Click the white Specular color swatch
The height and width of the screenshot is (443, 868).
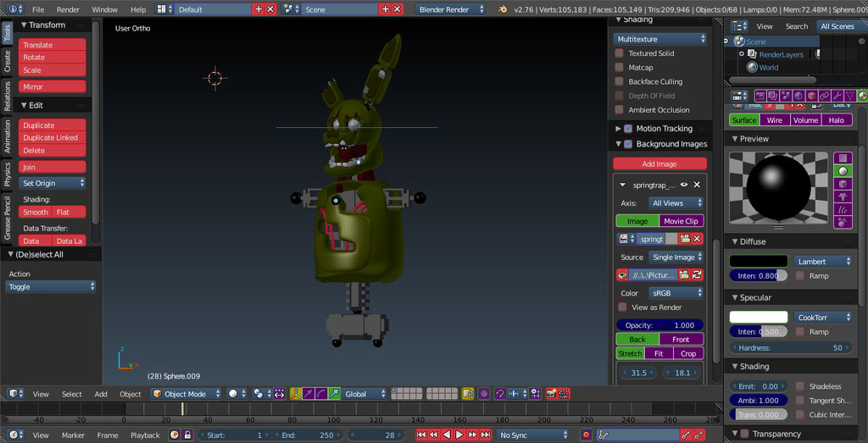coord(759,318)
